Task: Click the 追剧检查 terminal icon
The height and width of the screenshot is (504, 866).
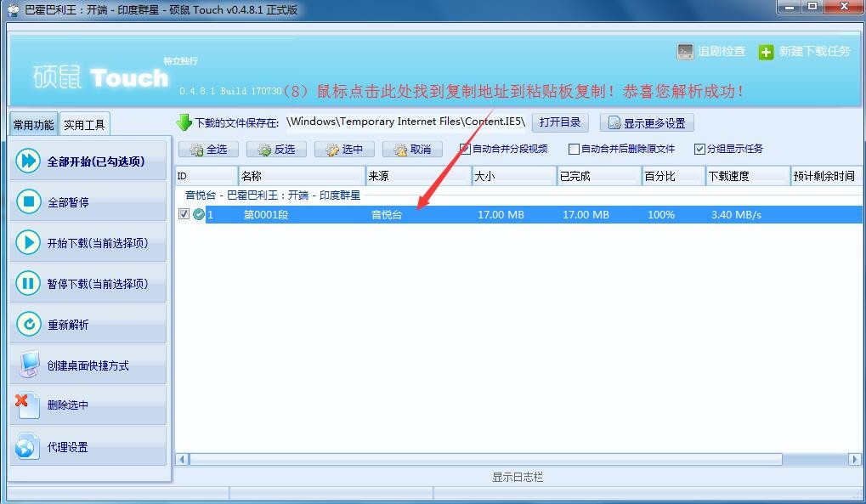Action: tap(685, 51)
